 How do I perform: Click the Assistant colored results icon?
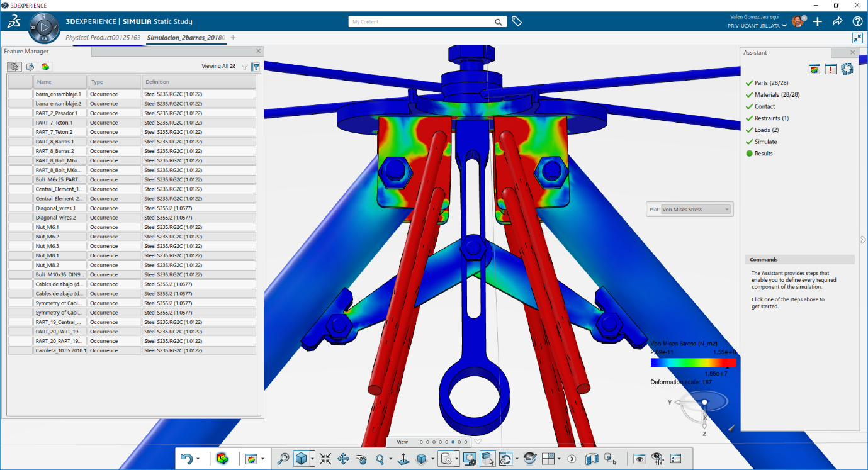point(815,69)
